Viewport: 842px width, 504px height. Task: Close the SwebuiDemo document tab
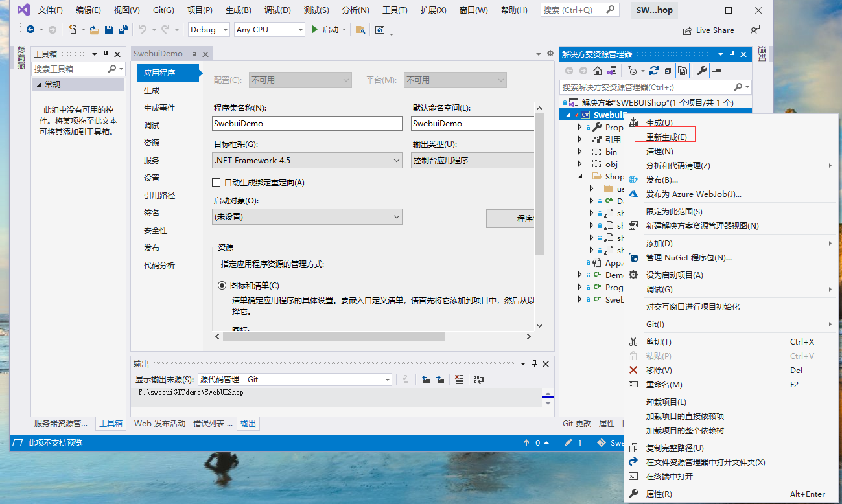[x=205, y=54]
